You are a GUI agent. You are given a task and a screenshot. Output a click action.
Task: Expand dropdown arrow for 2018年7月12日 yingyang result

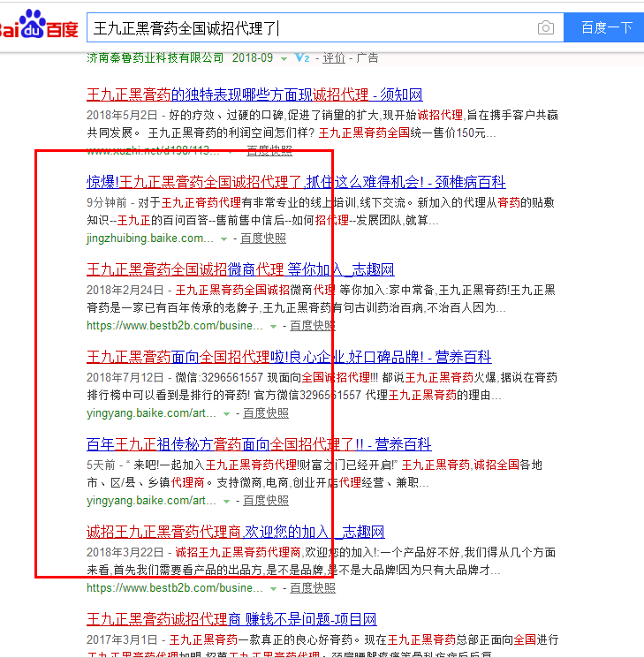coord(227,414)
